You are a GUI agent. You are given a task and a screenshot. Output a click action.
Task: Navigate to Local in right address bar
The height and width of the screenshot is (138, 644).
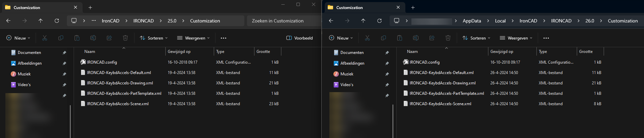500,21
